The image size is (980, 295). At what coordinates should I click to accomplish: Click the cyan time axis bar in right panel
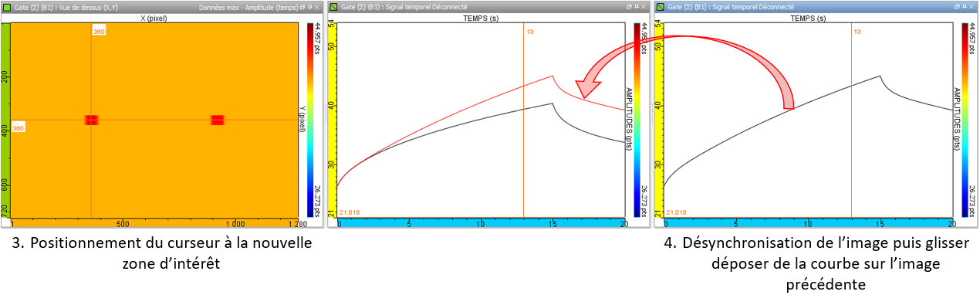[808, 223]
